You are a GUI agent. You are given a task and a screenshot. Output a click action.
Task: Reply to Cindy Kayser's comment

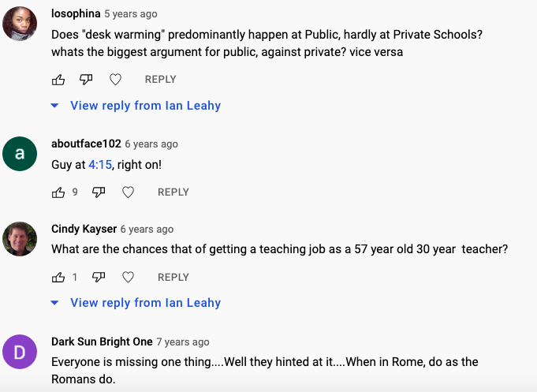click(173, 278)
